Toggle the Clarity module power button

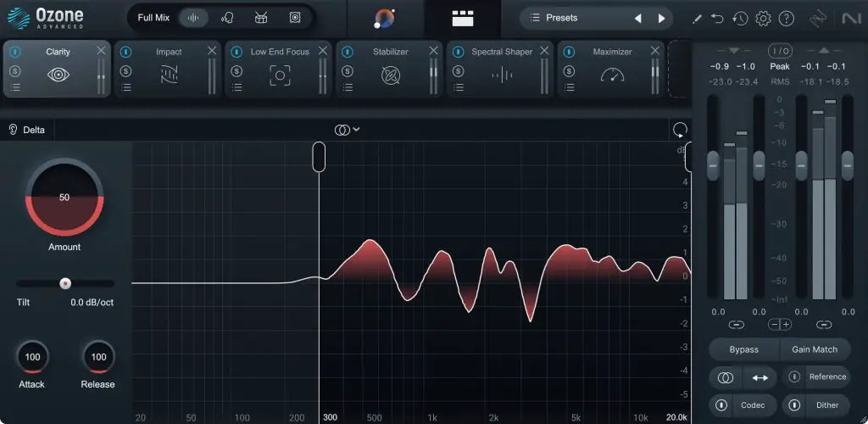pyautogui.click(x=15, y=52)
